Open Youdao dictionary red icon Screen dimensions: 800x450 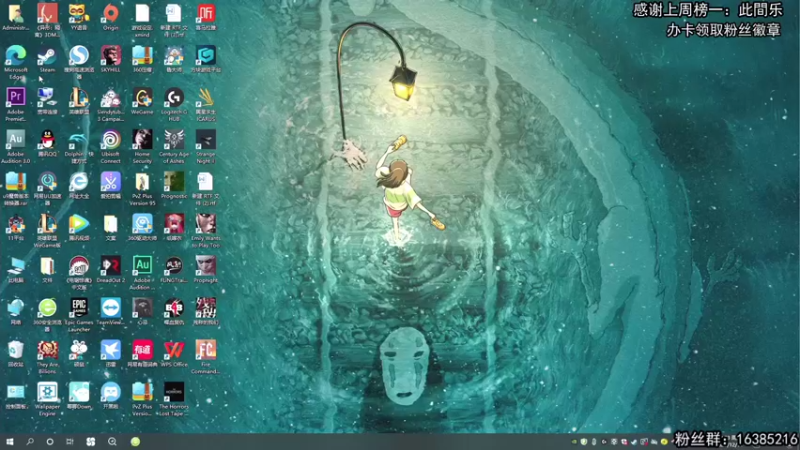click(142, 351)
